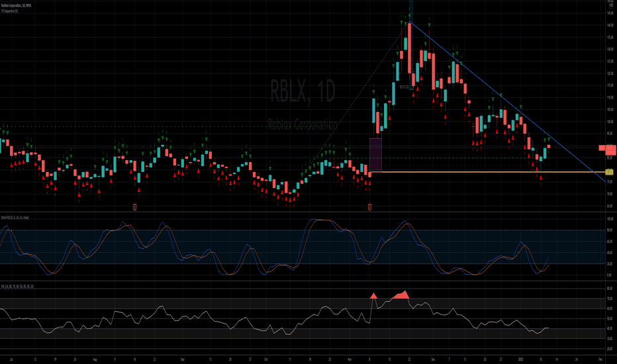617x364 pixels.
Task: Select the Roblox Corporation symbol legend title
Action: pos(16,5)
